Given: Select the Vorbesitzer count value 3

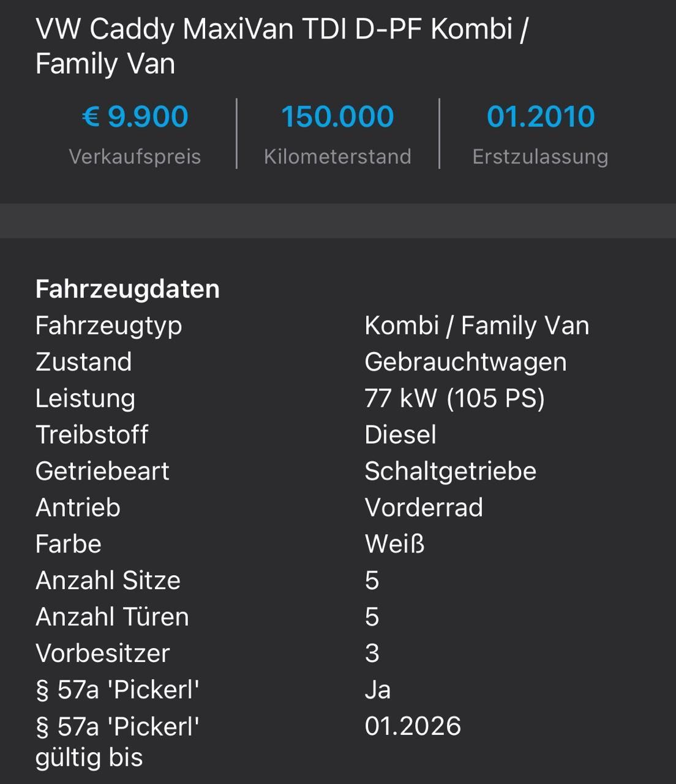Looking at the screenshot, I should [372, 654].
